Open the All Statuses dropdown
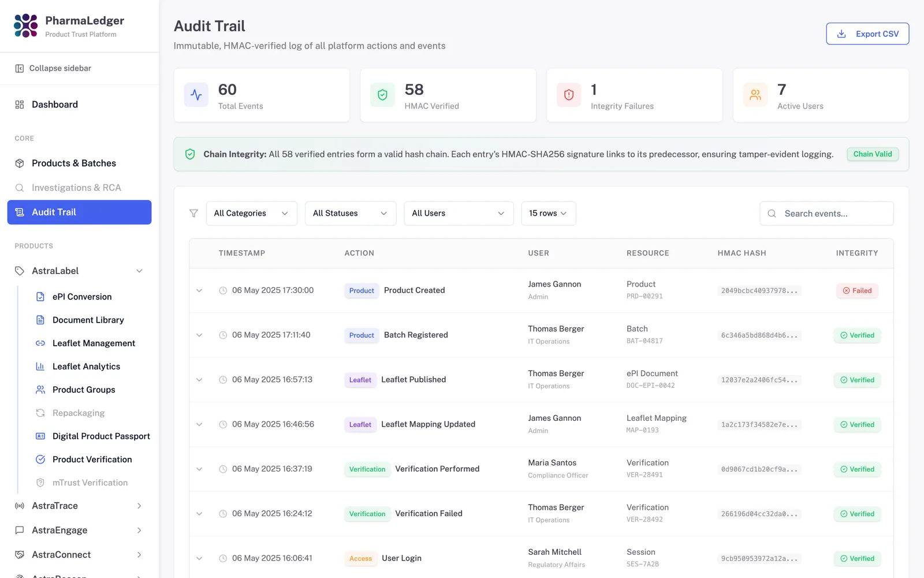Screen dimensions: 924x578 pos(351,213)
